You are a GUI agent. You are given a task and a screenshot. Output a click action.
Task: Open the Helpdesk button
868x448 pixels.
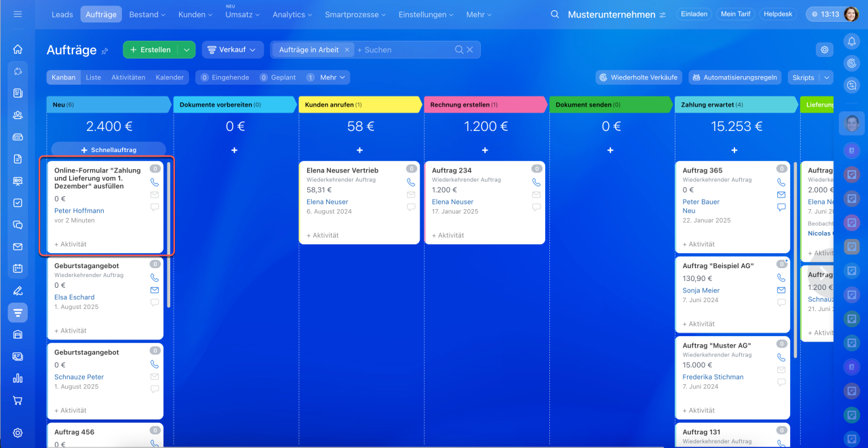[778, 14]
